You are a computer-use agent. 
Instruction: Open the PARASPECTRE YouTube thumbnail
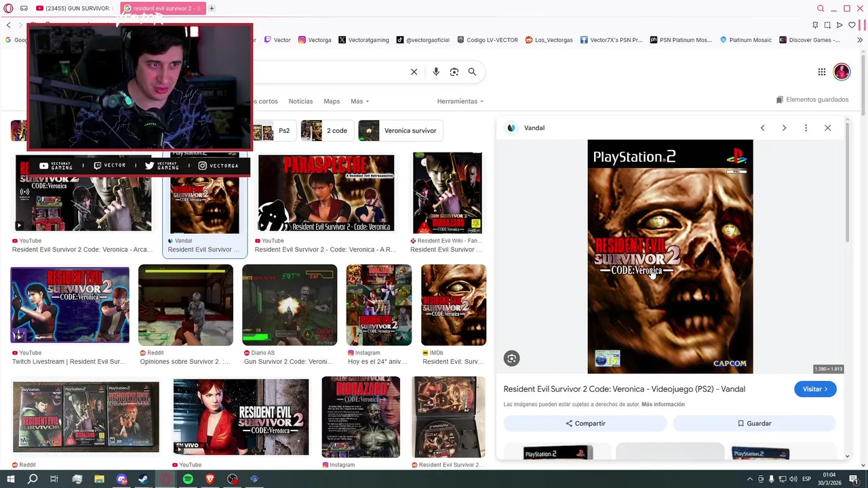click(325, 193)
